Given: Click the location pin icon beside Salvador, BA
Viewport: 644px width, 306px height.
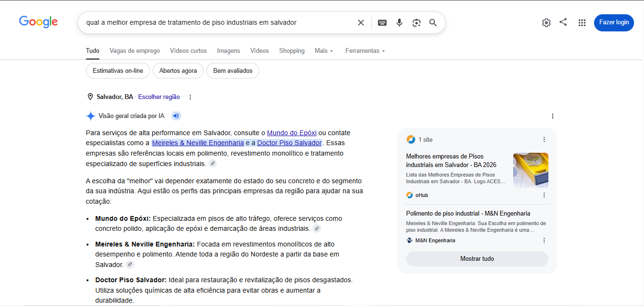Looking at the screenshot, I should [x=90, y=97].
